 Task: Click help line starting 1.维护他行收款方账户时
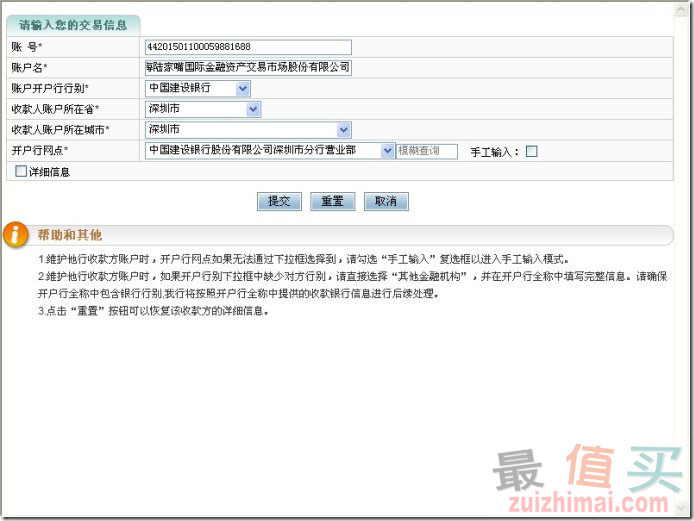303,259
